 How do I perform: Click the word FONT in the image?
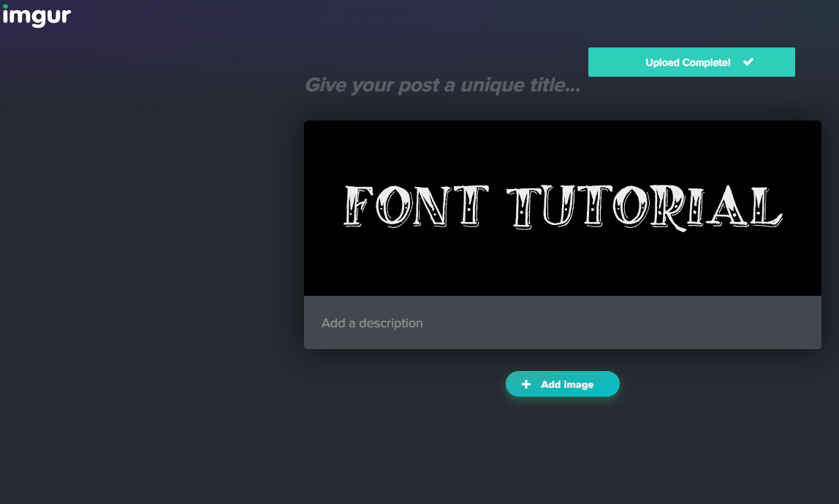point(416,206)
